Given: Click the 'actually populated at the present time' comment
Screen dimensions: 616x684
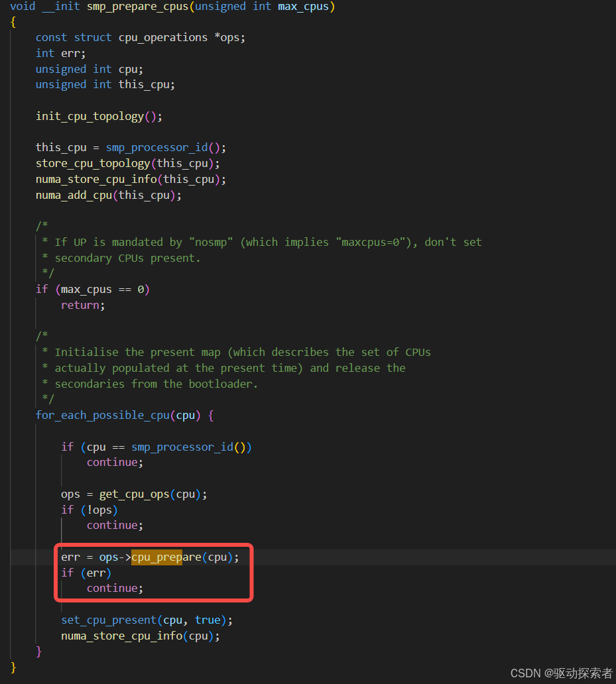Looking at the screenshot, I should 224,369.
